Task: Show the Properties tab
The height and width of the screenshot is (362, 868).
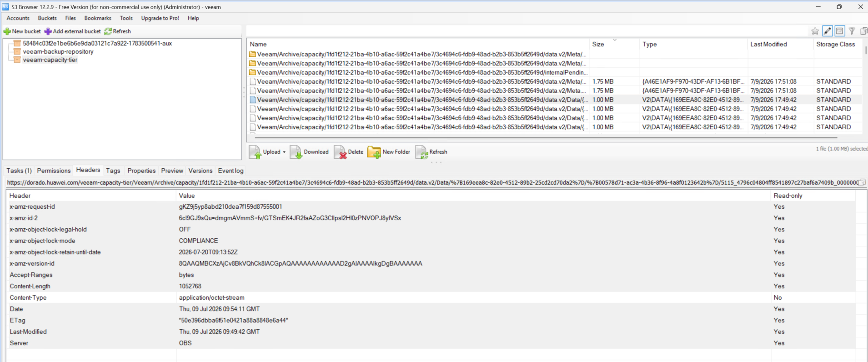Action: click(x=141, y=171)
